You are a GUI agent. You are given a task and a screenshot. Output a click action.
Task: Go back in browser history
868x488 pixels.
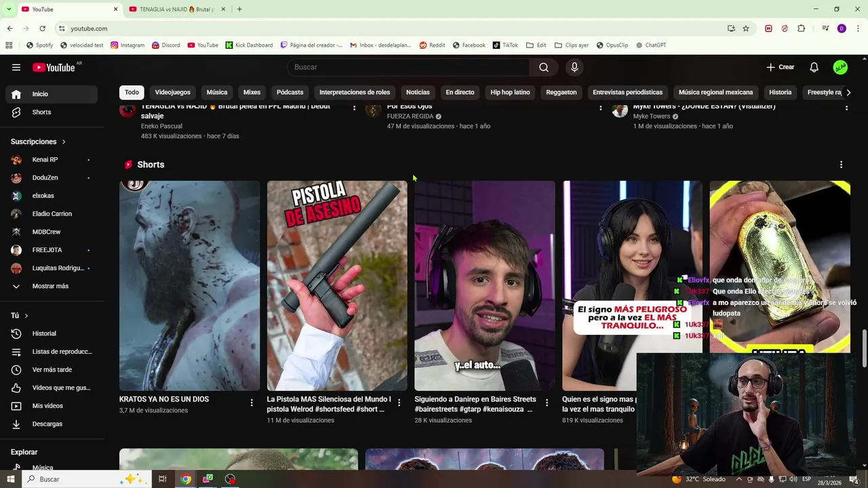pos(9,28)
